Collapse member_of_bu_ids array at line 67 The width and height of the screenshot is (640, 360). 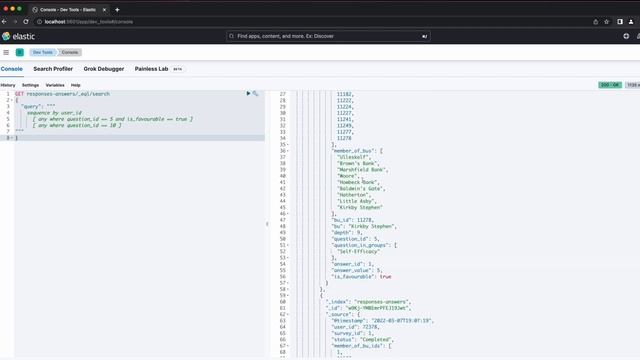[x=288, y=346]
